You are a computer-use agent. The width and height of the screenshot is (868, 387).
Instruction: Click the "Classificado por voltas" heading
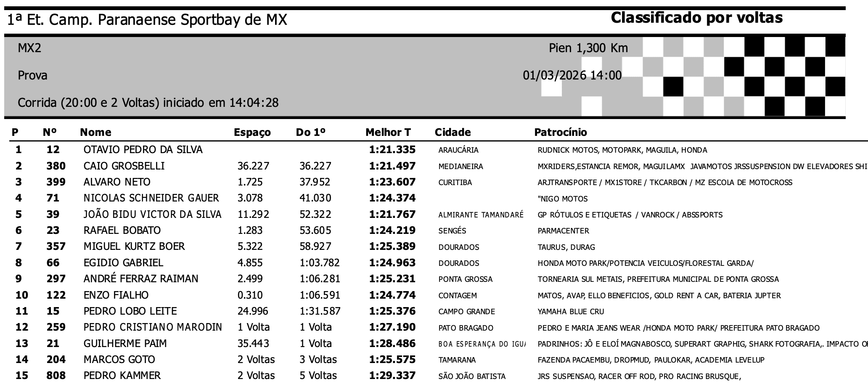[x=696, y=18]
